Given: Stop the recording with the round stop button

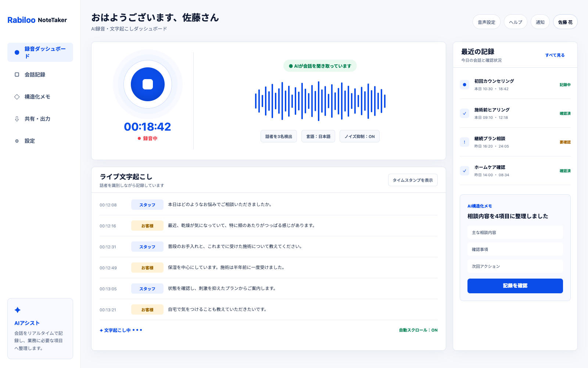Looking at the screenshot, I should pos(148,84).
